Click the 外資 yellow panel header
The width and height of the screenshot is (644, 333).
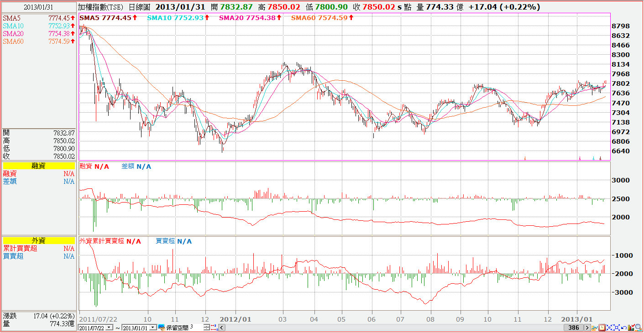[38, 240]
